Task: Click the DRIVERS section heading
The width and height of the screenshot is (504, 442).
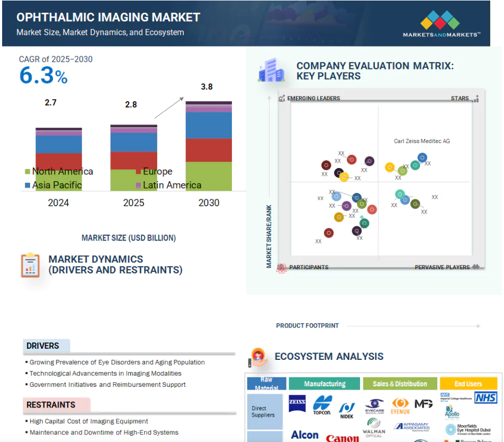Action: (43, 346)
